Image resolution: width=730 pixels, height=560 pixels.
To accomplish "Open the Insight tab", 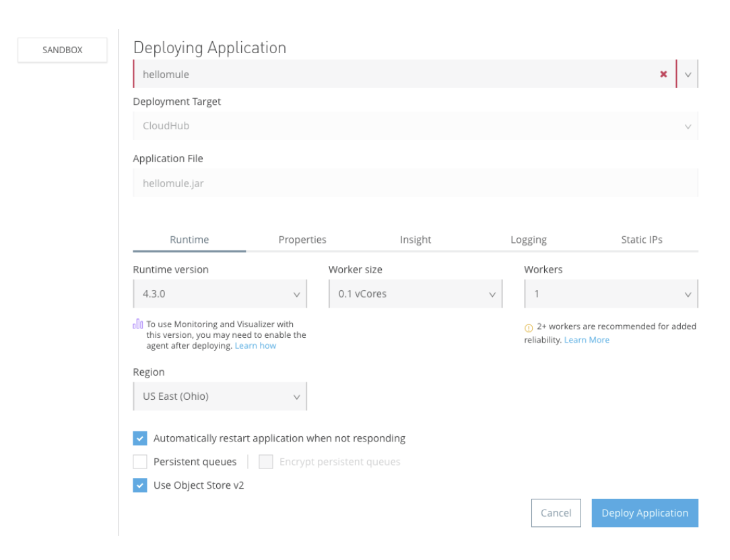I will (416, 240).
